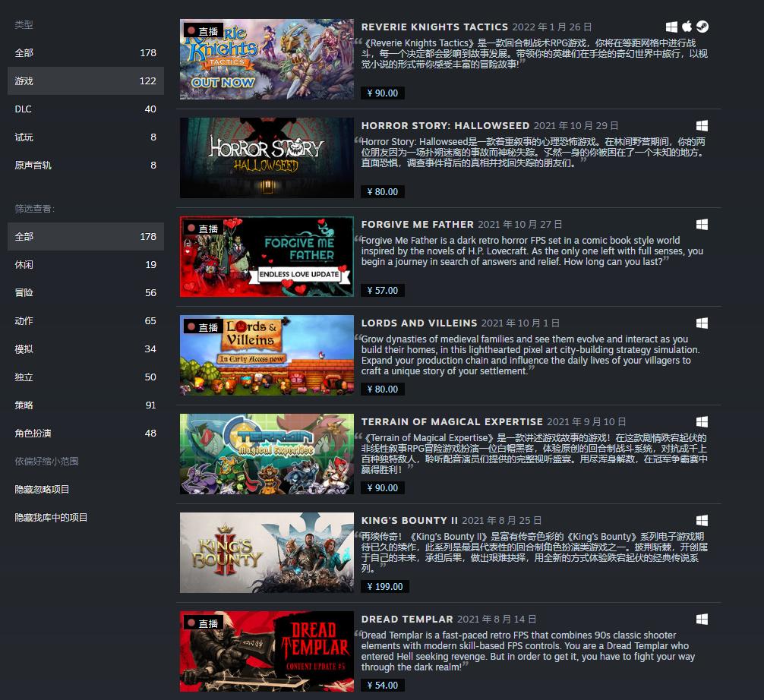
Task: Filter by 原声音轨 soundtracks
Action: (x=86, y=166)
